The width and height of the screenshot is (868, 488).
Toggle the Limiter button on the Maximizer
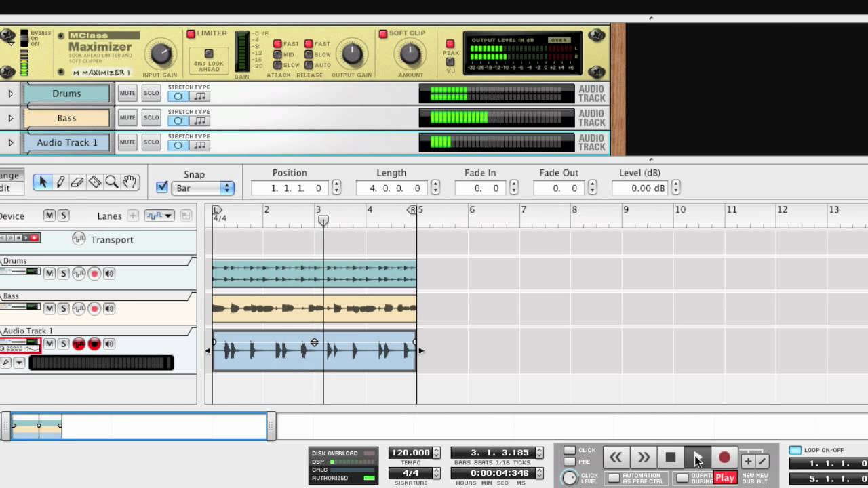[x=191, y=33]
